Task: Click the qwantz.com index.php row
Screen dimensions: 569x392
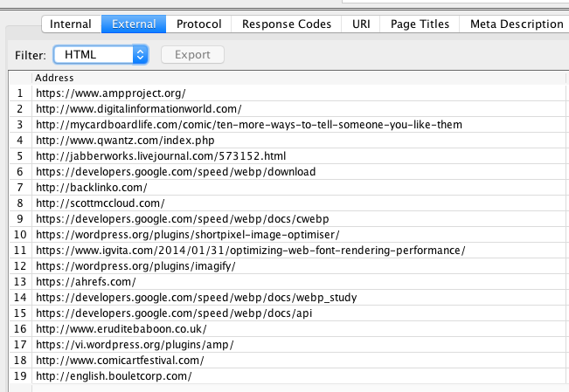Action: pos(125,141)
